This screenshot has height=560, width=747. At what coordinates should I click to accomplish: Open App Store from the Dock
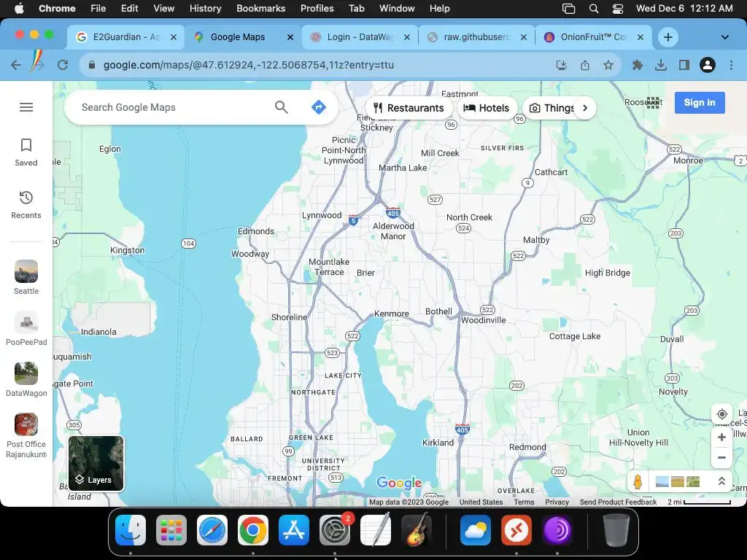click(294, 529)
